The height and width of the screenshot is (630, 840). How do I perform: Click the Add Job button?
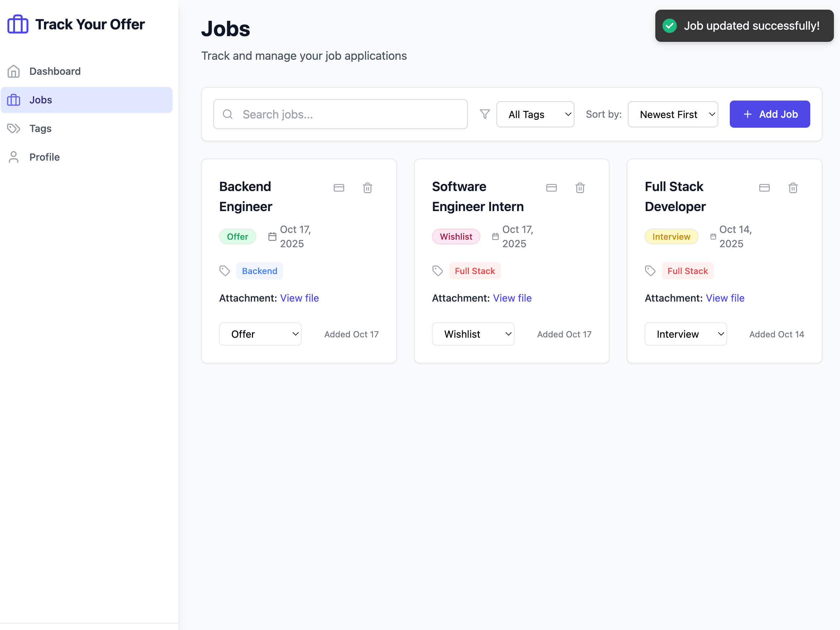[769, 114]
